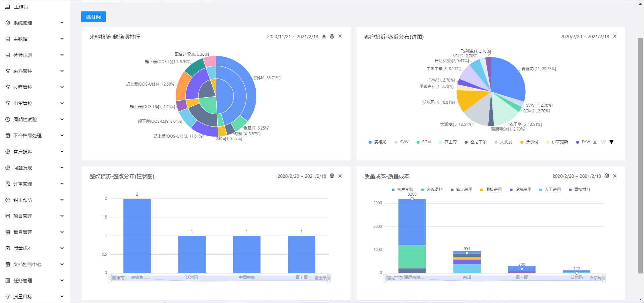This screenshot has width=644, height=303.
Task: Expand the 来料管控 menu chevron
Action: click(62, 71)
